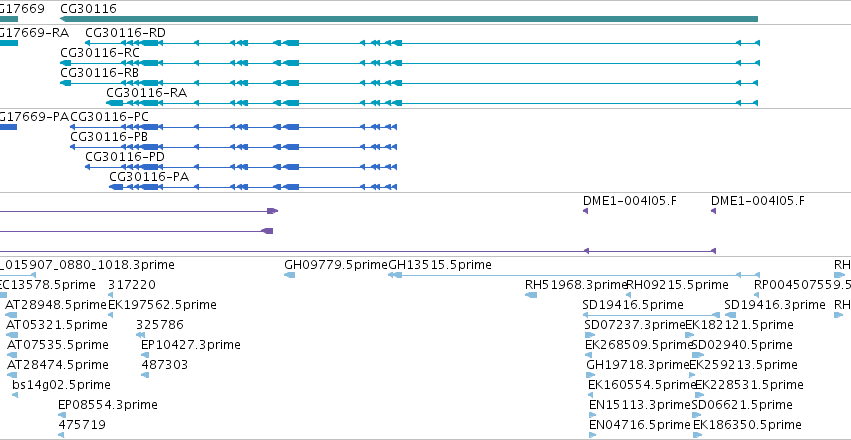Select the GH09779.5prime arrow glyph
The width and height of the screenshot is (851, 440).
[x=289, y=275]
